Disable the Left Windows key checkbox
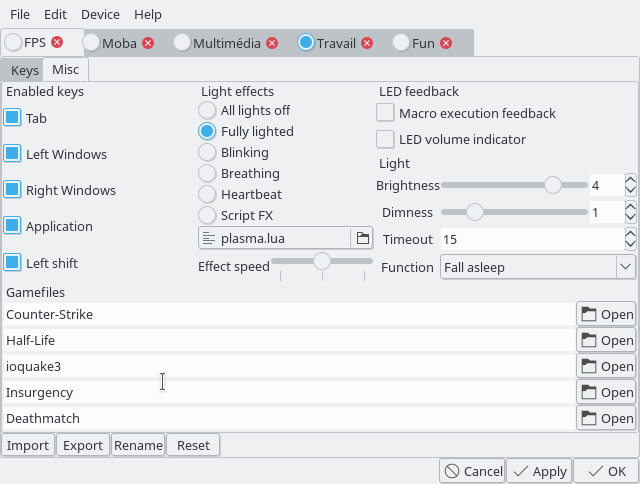This screenshot has height=484, width=640. [13, 154]
